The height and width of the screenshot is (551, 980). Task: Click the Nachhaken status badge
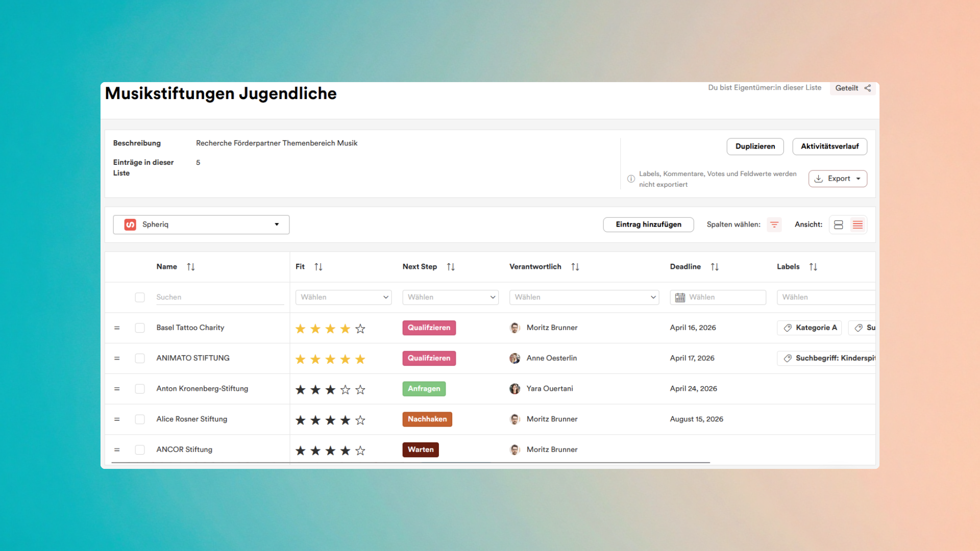tap(427, 419)
